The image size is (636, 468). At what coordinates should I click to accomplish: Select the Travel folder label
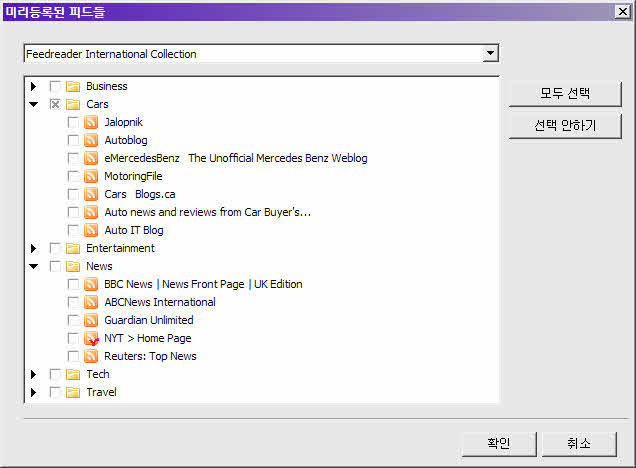click(x=101, y=392)
